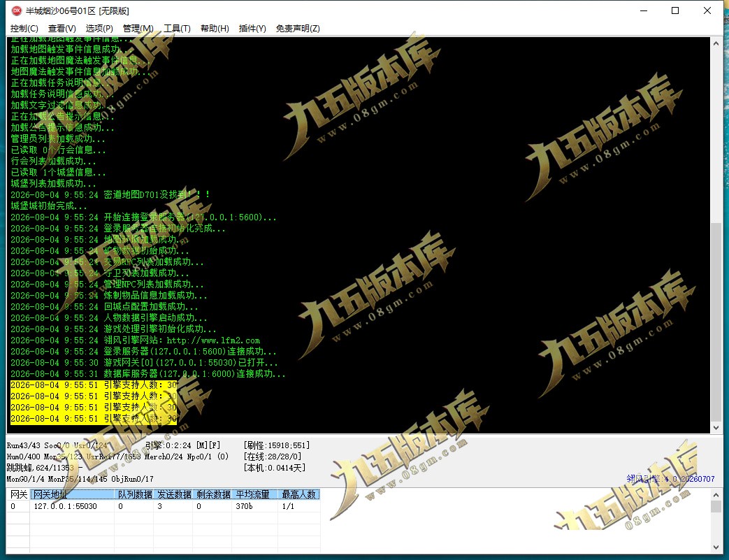Click the 数据库服务器 连接成功 log line
The width and height of the screenshot is (729, 560).
click(x=148, y=374)
